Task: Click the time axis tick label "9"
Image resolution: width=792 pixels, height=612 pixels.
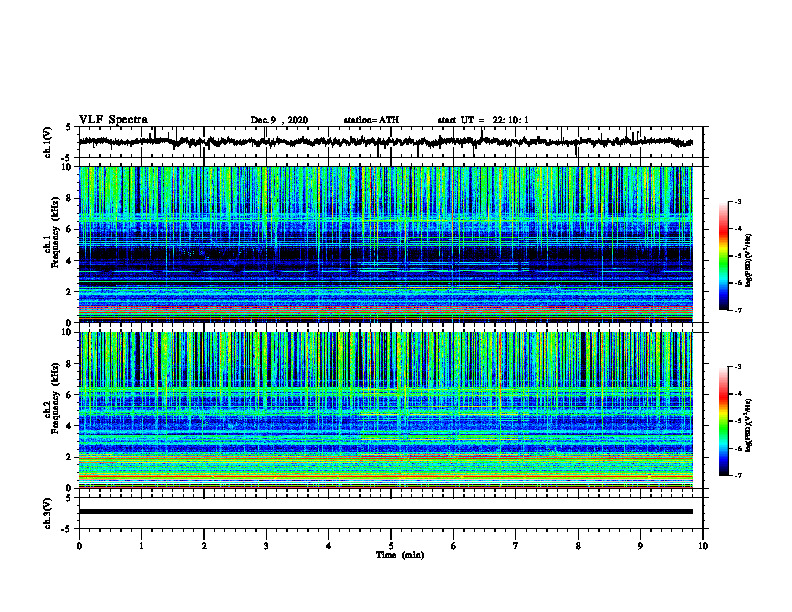Action: click(640, 546)
